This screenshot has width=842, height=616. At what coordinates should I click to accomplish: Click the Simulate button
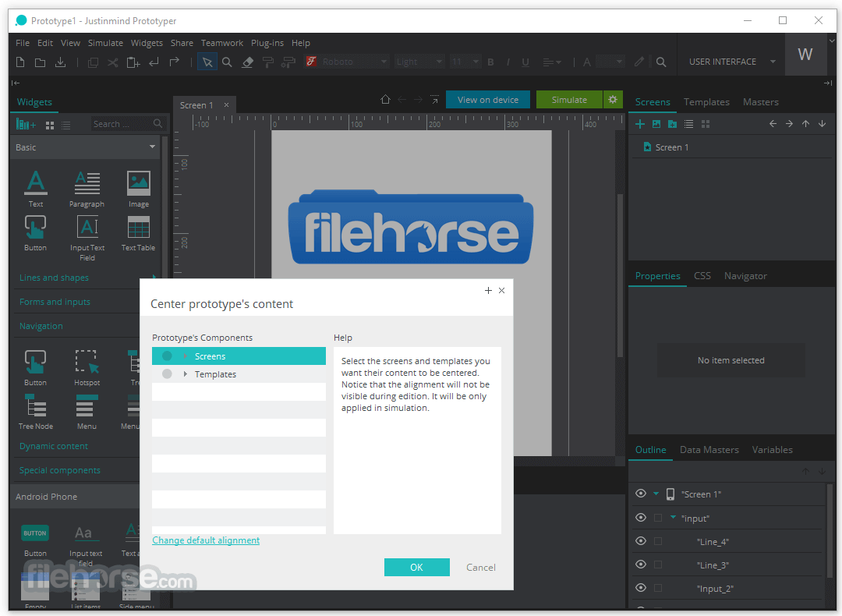[x=569, y=99]
